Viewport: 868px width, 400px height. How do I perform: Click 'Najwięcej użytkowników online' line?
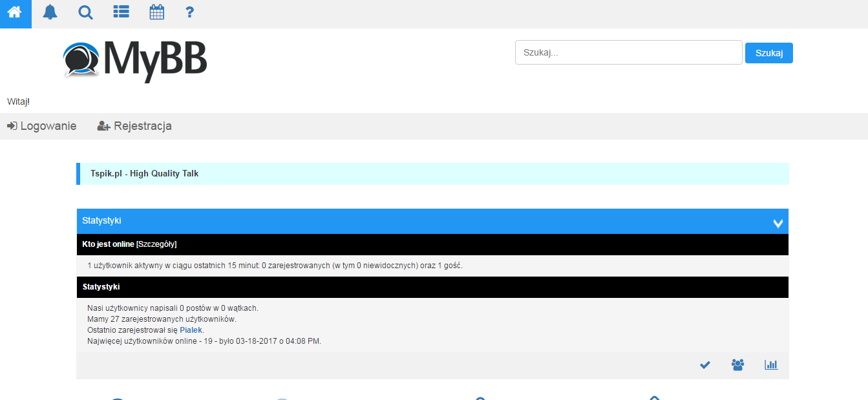click(204, 341)
